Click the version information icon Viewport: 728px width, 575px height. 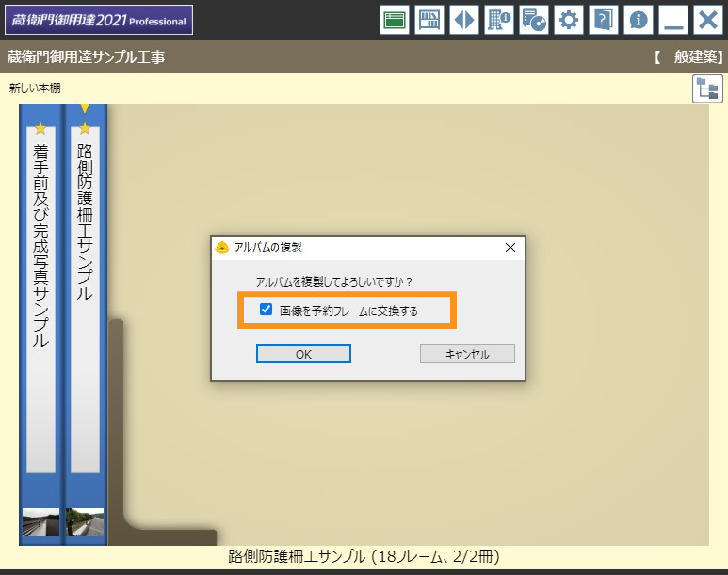(639, 20)
